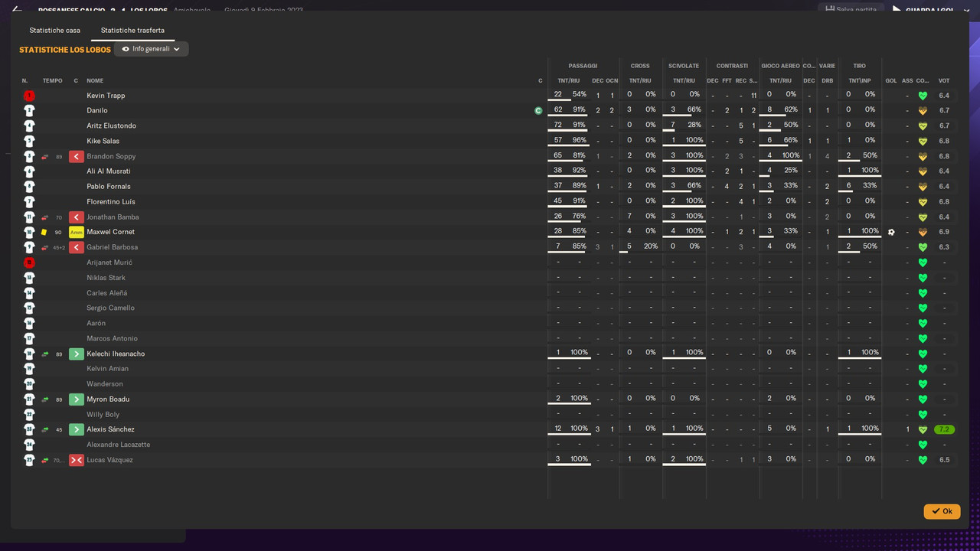Viewport: 980px width, 551px height.
Task: Select the Statistiche trasferta tab
Action: 132,31
